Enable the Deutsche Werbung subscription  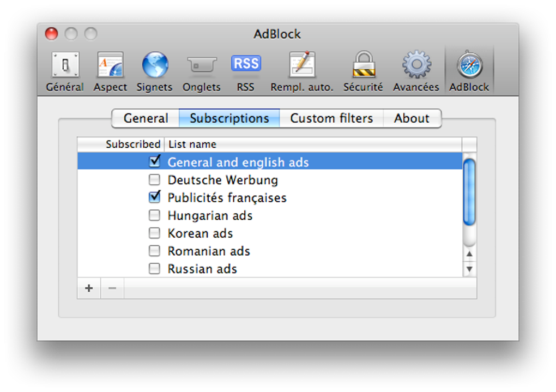pos(154,180)
